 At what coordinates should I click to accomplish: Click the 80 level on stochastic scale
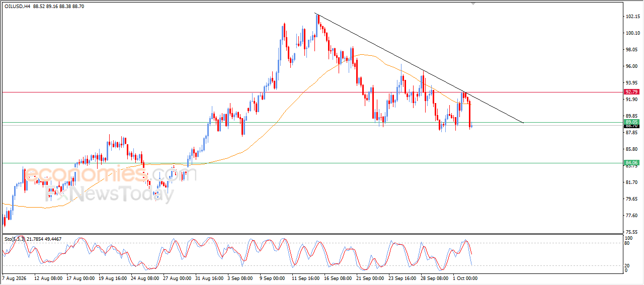point(627,243)
